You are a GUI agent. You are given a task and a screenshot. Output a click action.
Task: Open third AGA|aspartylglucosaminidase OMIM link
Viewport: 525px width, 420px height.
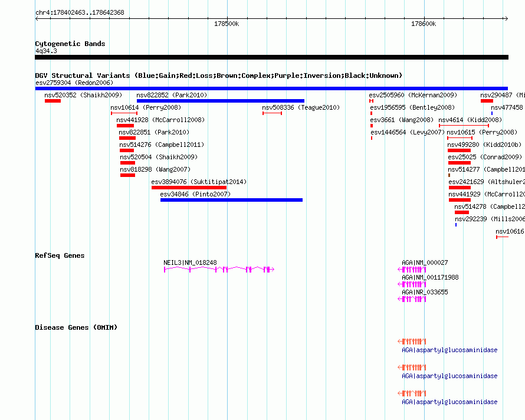pyautogui.click(x=449, y=402)
